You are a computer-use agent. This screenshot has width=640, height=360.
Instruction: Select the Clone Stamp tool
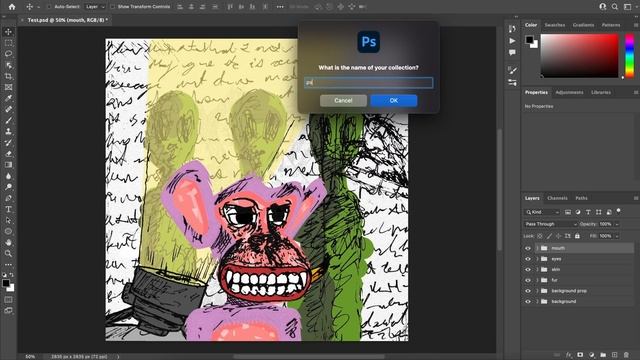point(8,131)
